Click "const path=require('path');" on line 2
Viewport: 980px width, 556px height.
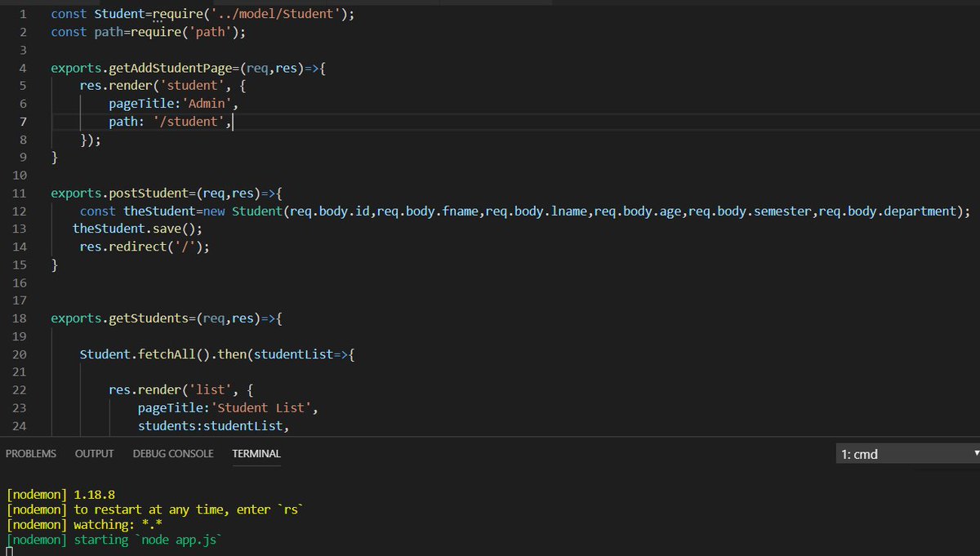(148, 32)
